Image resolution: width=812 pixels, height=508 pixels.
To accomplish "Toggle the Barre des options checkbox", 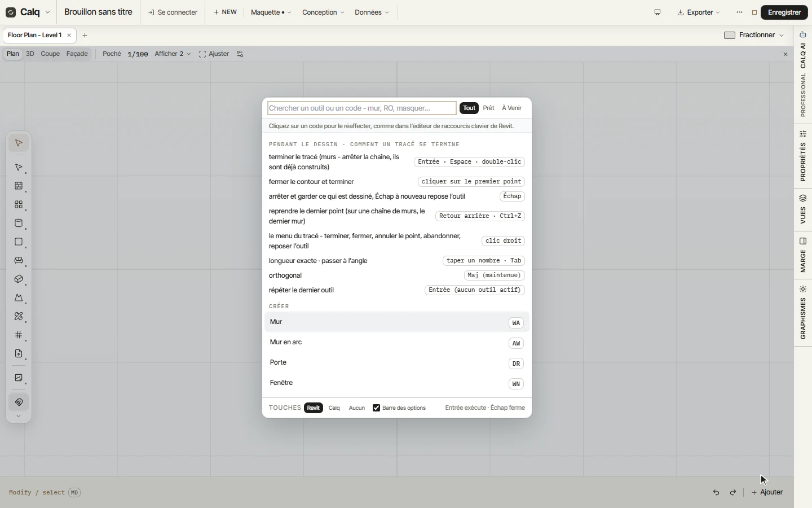I will point(377,408).
